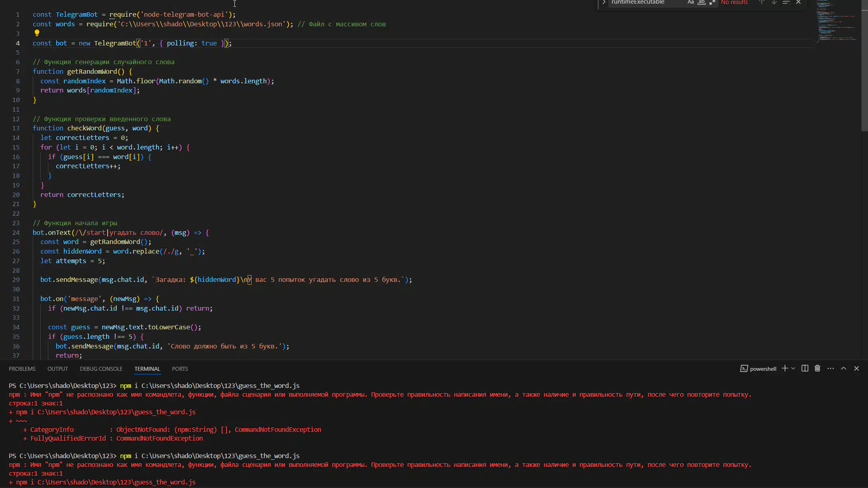The image size is (868, 488).
Task: Click the PORTS tab in terminal
Action: (x=179, y=369)
